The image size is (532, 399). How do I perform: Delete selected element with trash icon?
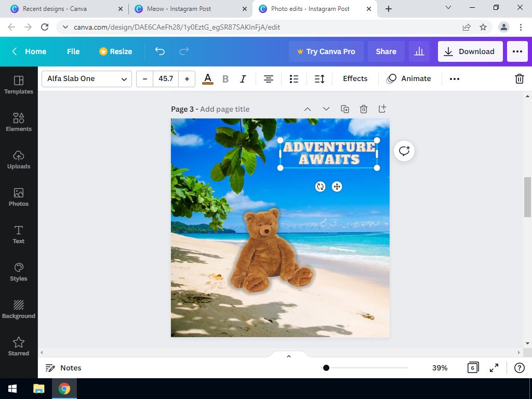click(519, 79)
